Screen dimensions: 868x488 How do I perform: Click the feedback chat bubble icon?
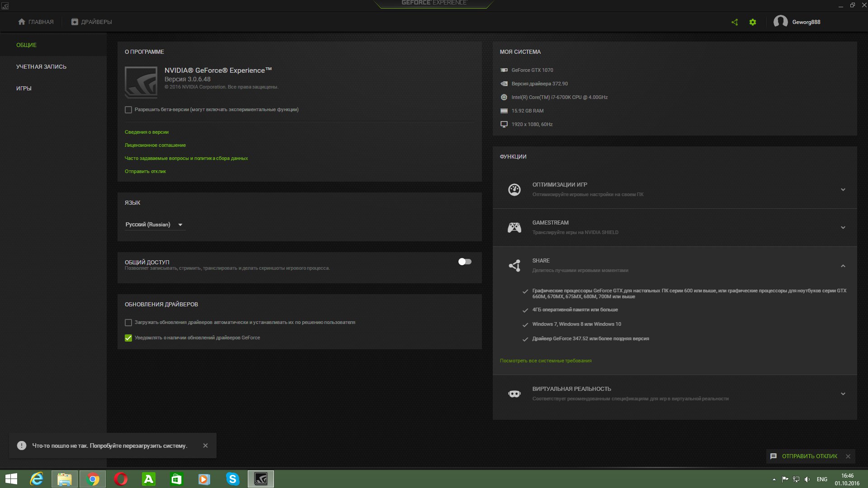pyautogui.click(x=774, y=456)
